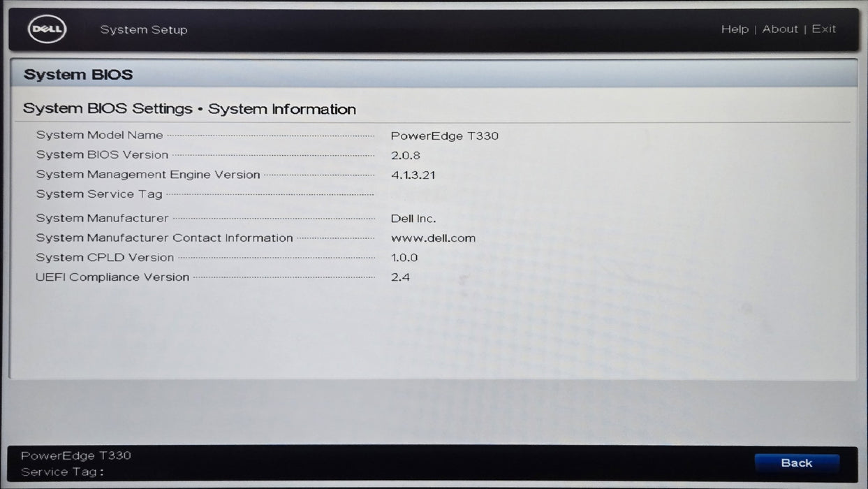Click the Dell logo icon
This screenshot has width=868, height=489.
[x=47, y=29]
